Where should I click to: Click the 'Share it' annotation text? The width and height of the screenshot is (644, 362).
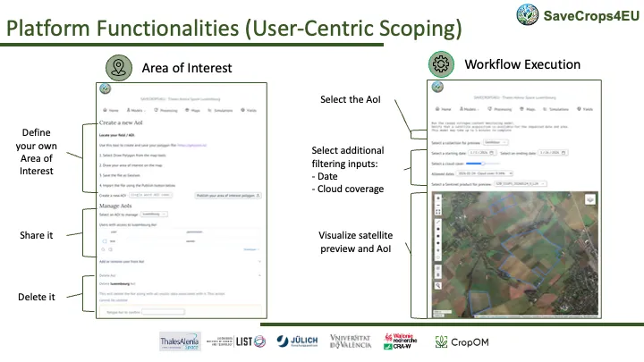tap(36, 235)
